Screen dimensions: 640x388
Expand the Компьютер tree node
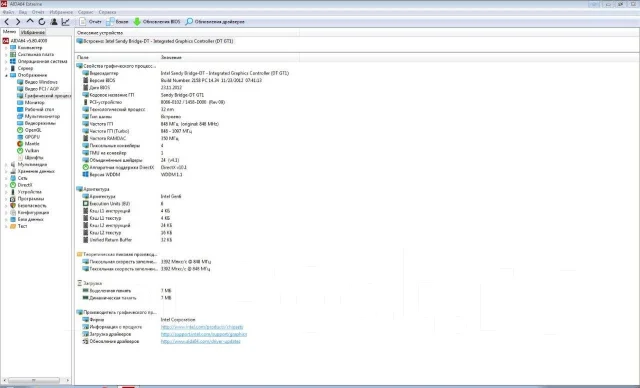pyautogui.click(x=6, y=48)
